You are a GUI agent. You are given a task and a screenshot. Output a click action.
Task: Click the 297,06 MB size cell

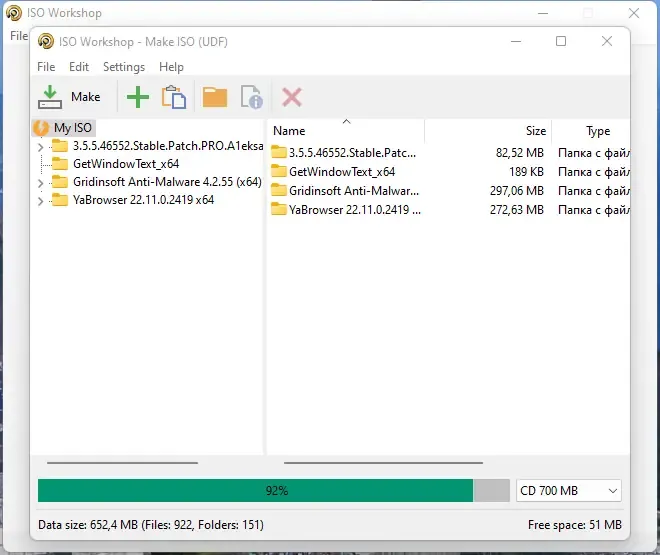517,191
